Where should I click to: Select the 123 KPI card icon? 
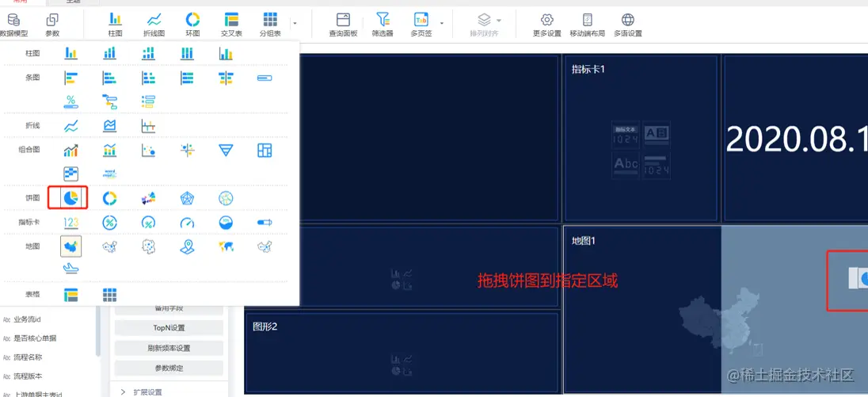coord(70,223)
